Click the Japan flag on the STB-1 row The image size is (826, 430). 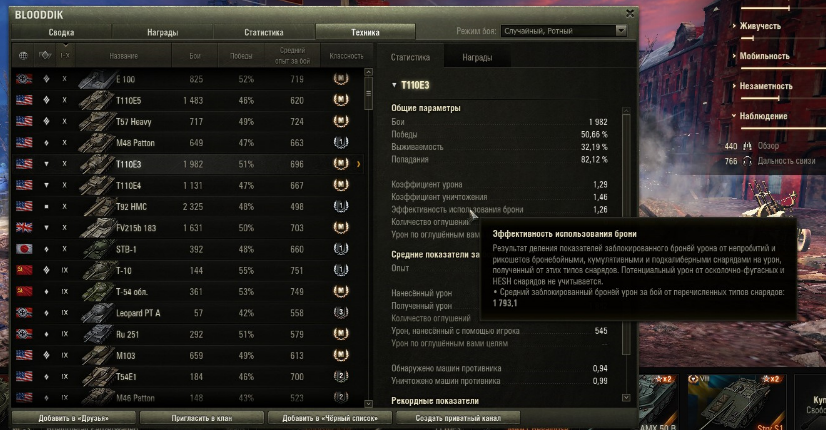pos(24,249)
